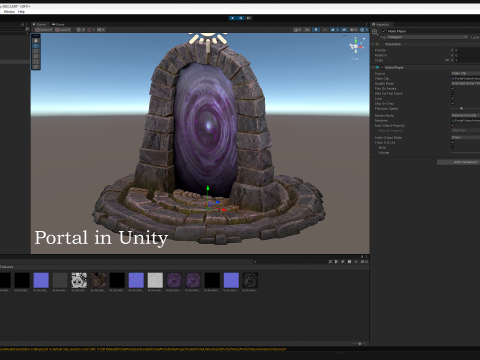480x360 pixels.
Task: Open the draw mode (shading) dropdown
Action: (297, 30)
